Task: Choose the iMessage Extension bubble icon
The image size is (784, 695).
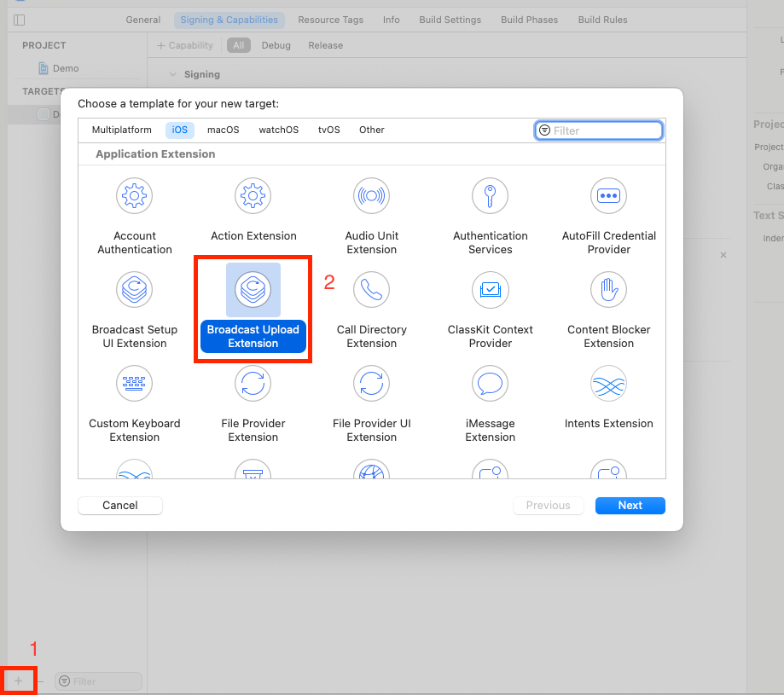Action: pos(490,383)
